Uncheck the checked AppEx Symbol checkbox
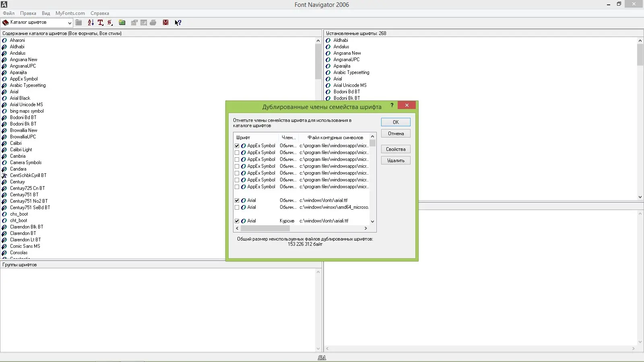644x362 pixels. [237, 146]
